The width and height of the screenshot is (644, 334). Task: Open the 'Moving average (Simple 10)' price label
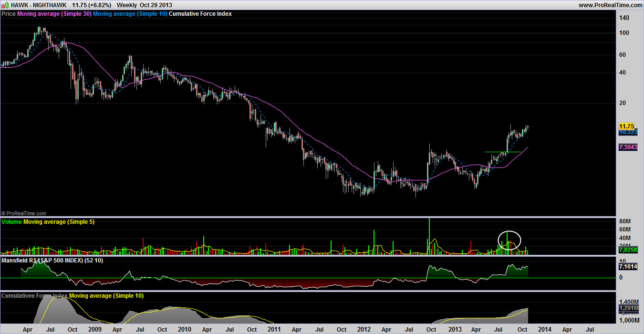coord(130,14)
